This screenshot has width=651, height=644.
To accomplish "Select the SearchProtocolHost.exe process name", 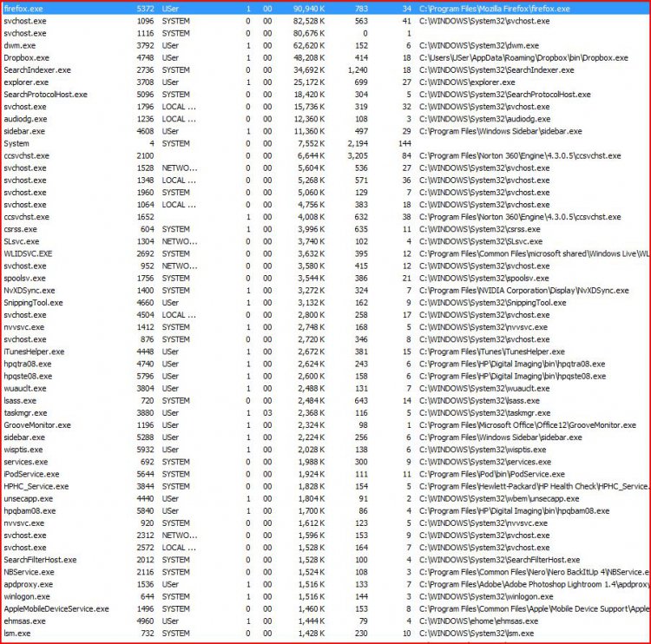I will (46, 95).
